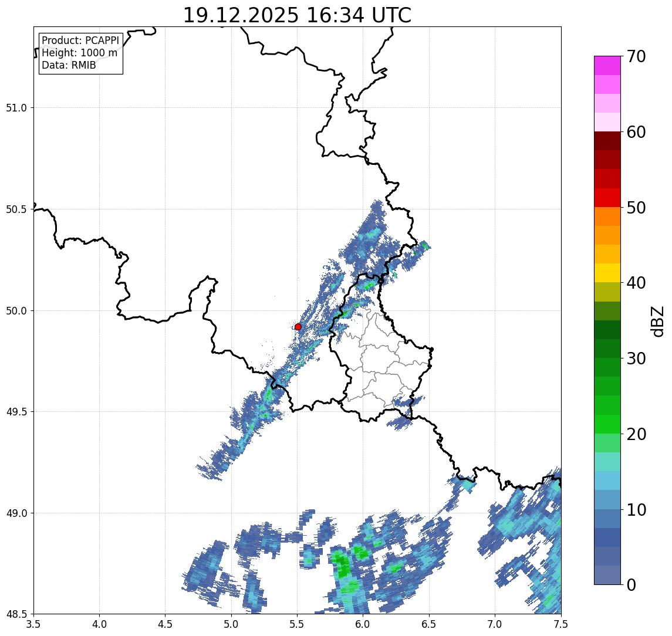Click longitude axis label 6.0
Screen dimensions: 672x636
(x=363, y=624)
